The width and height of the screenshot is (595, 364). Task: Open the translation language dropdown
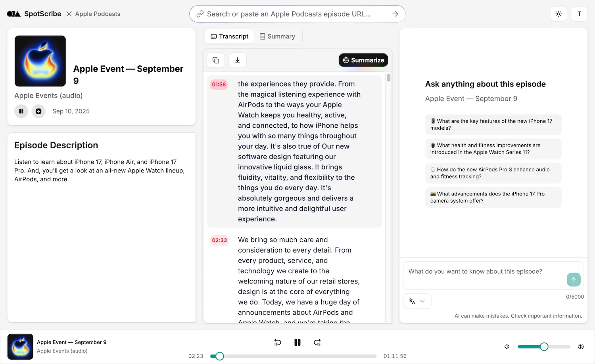tap(417, 301)
